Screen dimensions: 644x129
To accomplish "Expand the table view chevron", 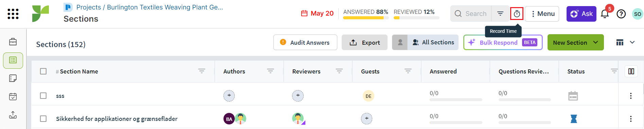I will [x=632, y=42].
